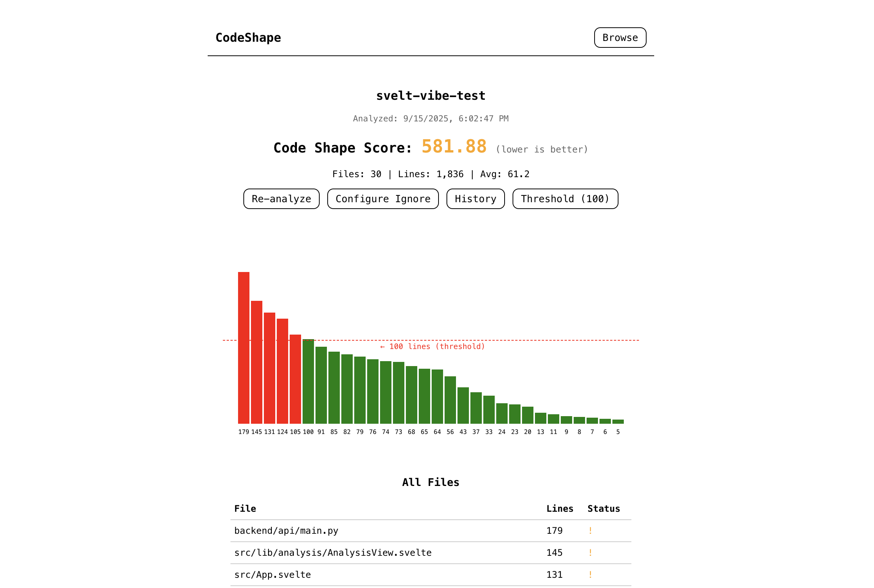The image size is (874, 588).
Task: Open the Threshold (100) setting
Action: click(565, 199)
